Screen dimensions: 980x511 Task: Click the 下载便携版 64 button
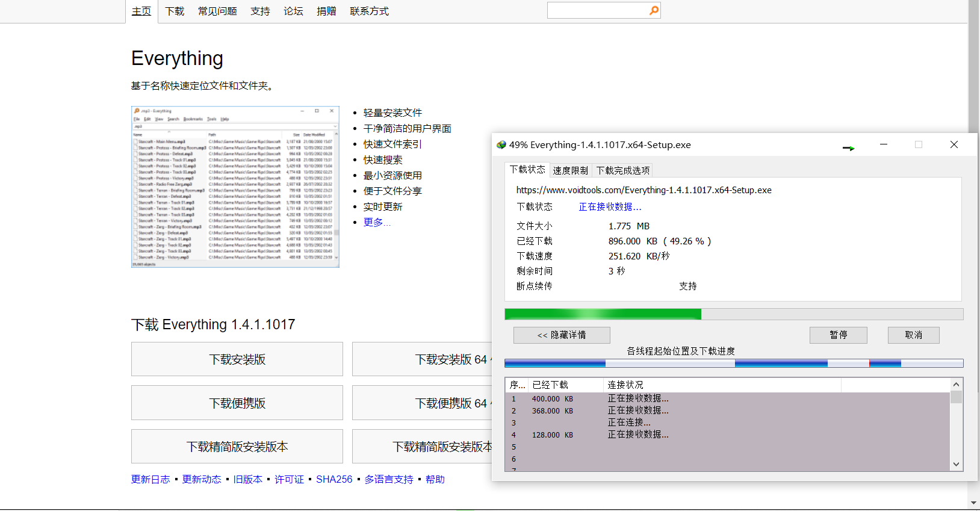(x=422, y=403)
